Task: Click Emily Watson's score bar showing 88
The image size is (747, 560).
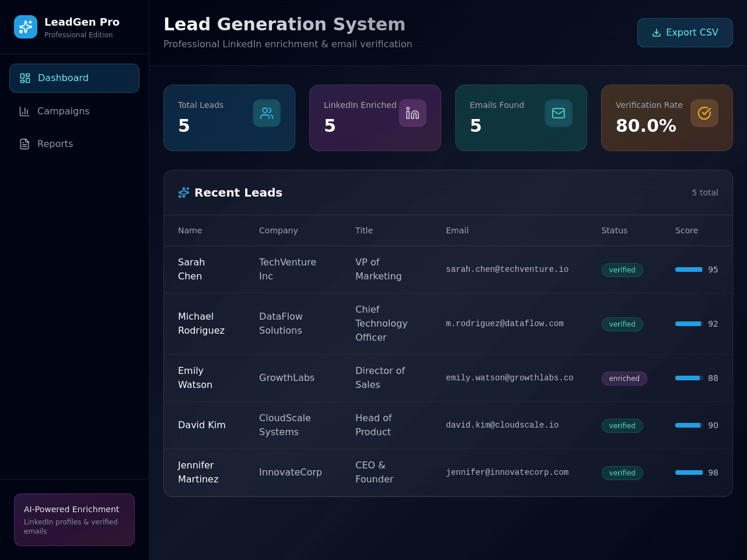Action: pyautogui.click(x=689, y=378)
